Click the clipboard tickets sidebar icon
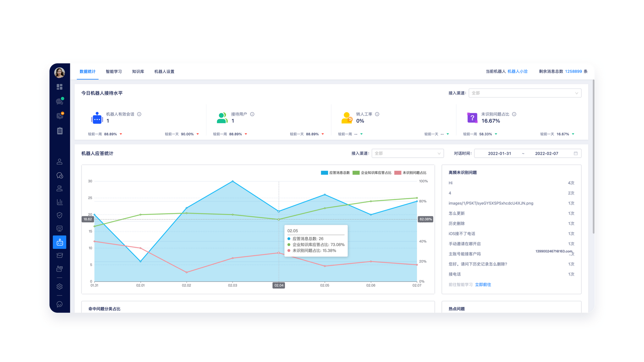This screenshot has height=362, width=644. coord(60,131)
